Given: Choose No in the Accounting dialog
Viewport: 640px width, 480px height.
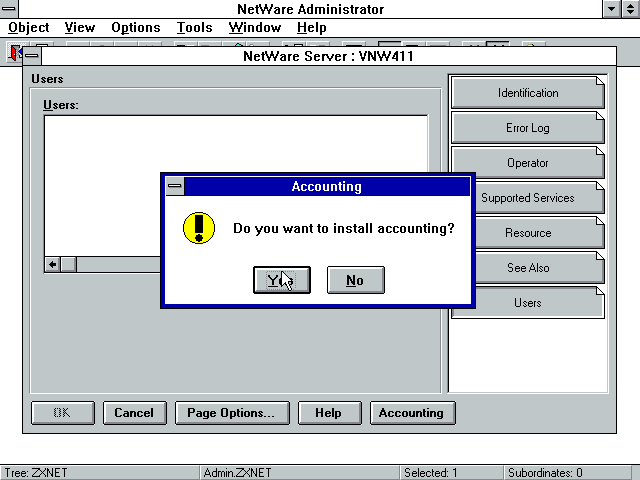Looking at the screenshot, I should [x=356, y=280].
